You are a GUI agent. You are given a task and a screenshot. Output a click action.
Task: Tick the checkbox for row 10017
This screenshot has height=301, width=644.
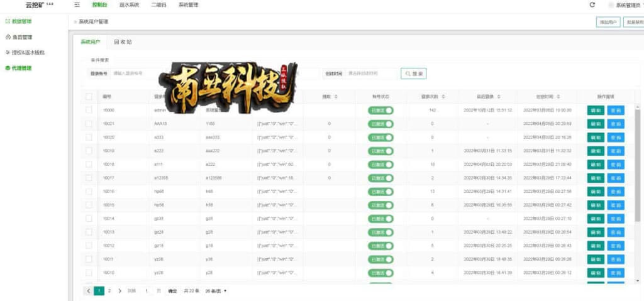[x=89, y=178]
